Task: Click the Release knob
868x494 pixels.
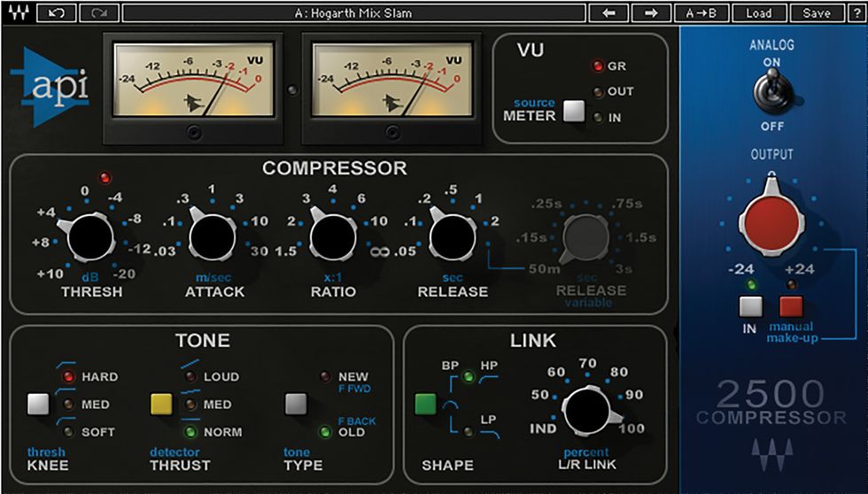Action: 453,238
